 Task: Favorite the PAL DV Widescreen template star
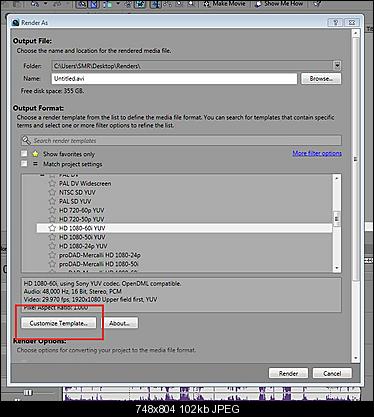pyautogui.click(x=52, y=183)
